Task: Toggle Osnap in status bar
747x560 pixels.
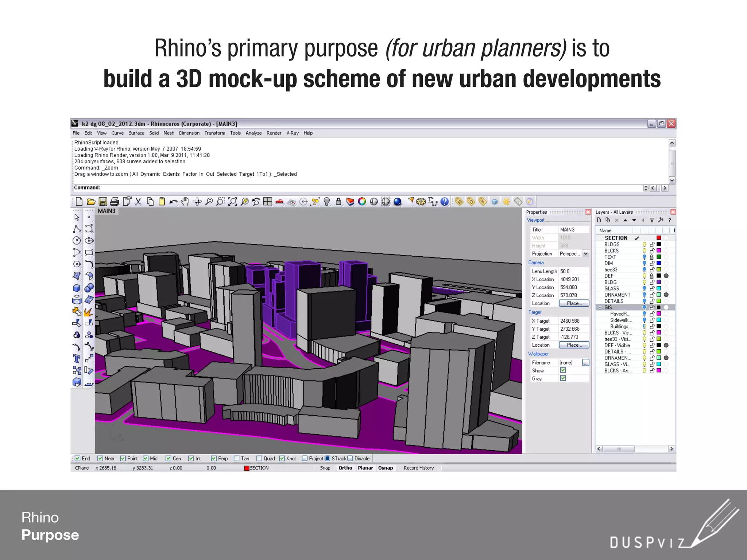Action: [x=386, y=468]
